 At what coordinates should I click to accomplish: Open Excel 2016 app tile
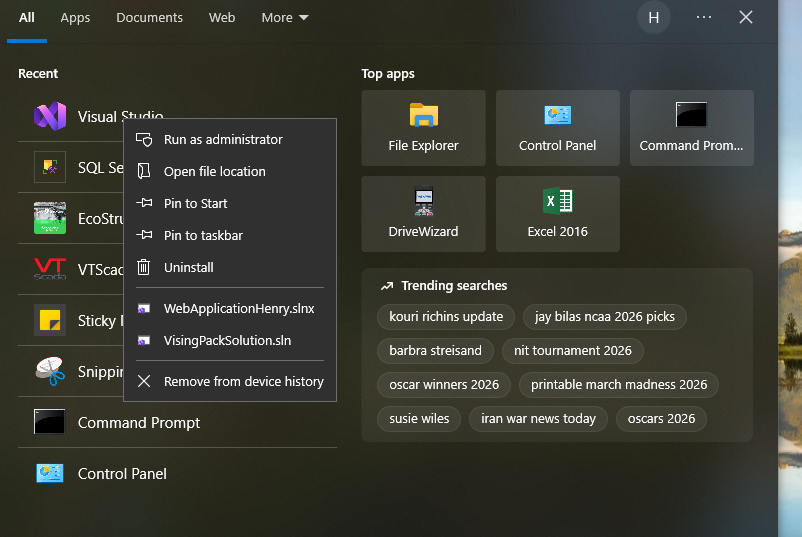click(x=557, y=213)
